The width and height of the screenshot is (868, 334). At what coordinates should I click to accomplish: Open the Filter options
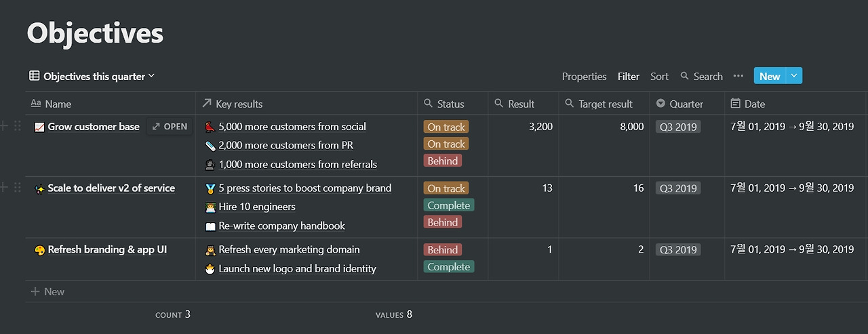(628, 77)
